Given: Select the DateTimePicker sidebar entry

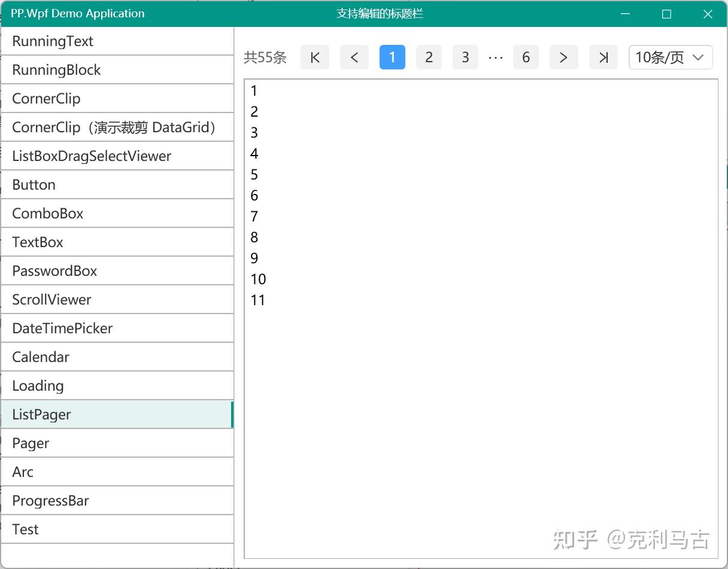Looking at the screenshot, I should [117, 328].
